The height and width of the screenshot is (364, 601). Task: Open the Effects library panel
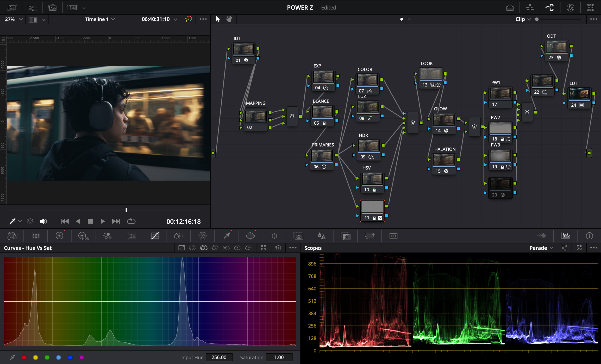(570, 7)
